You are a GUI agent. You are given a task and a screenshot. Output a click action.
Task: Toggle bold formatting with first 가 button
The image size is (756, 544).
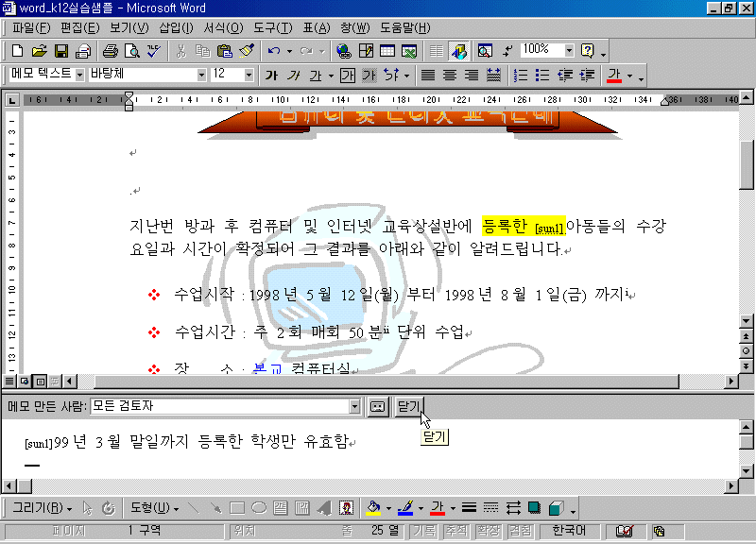(x=271, y=75)
